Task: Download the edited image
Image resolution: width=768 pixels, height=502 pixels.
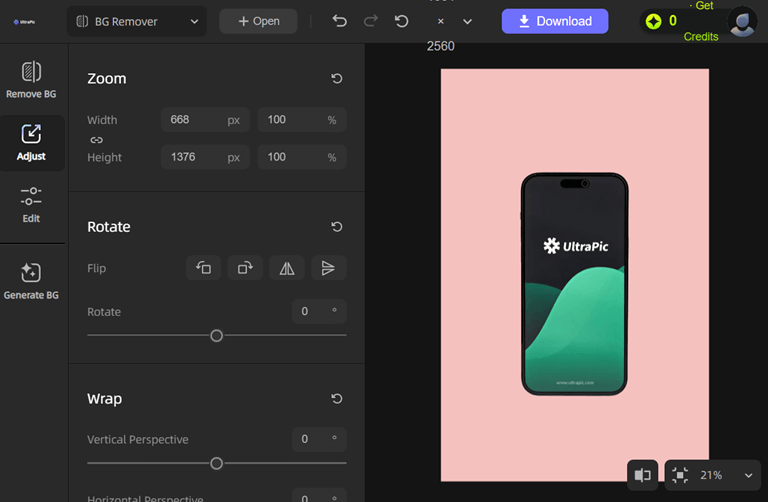Action: pyautogui.click(x=555, y=21)
